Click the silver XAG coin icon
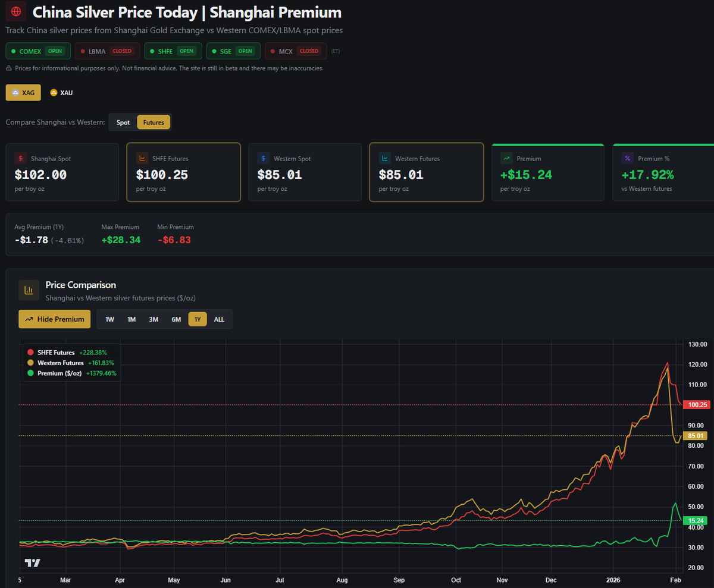 [x=15, y=93]
